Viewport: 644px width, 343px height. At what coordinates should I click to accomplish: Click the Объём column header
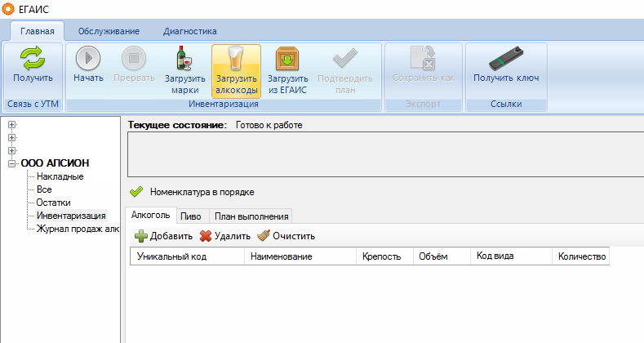442,256
